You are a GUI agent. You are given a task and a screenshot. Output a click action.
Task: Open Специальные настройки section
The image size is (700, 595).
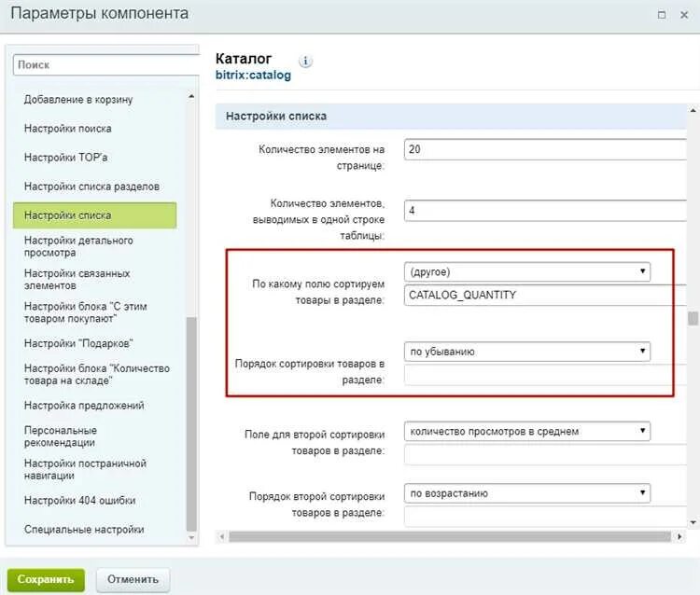(84, 530)
